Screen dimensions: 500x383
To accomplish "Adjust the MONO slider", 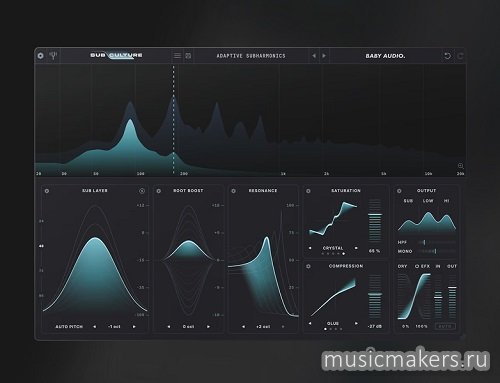I will [437, 251].
